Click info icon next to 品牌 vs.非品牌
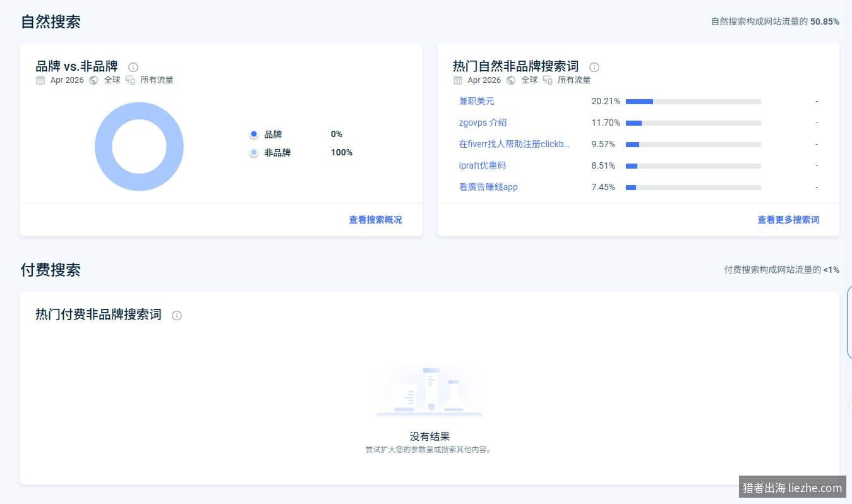Image resolution: width=852 pixels, height=504 pixels. (133, 67)
